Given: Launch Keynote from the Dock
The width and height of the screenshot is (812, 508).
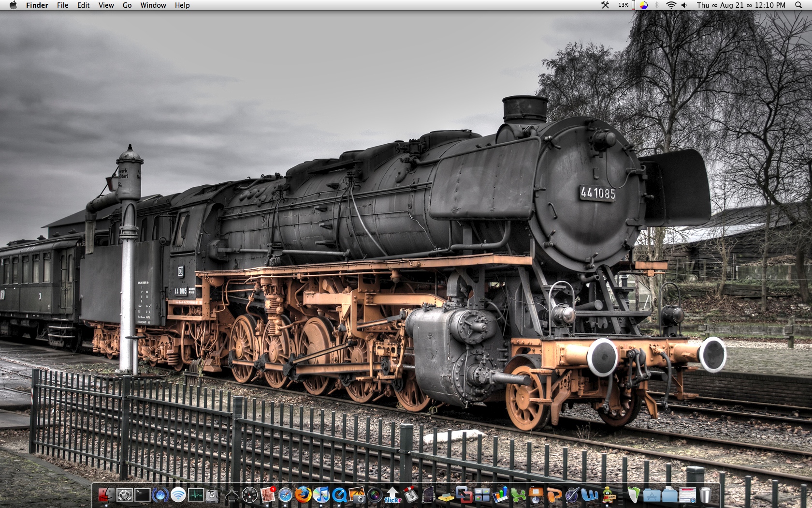Looking at the screenshot, I should coord(536,495).
